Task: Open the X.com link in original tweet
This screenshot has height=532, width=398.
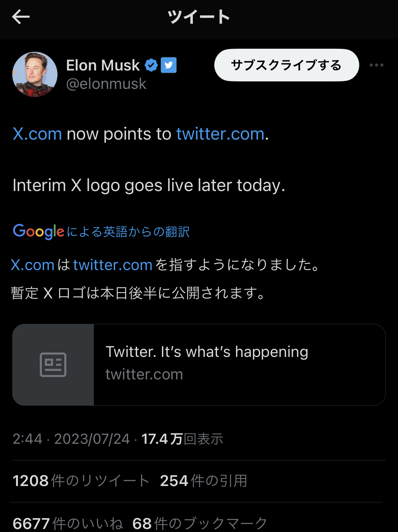Action: click(37, 134)
